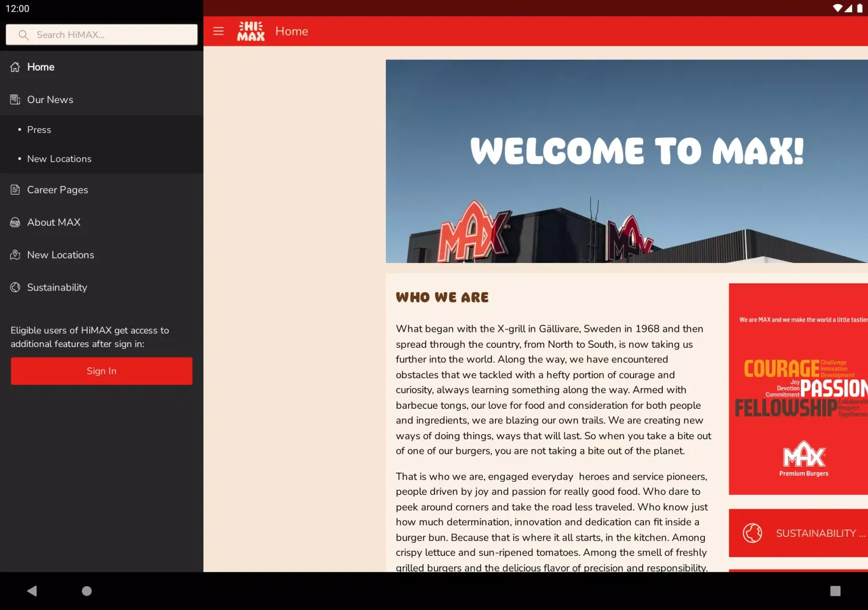Open the Press sub-item under Our News
Screen dimensions: 868x610
pos(39,130)
